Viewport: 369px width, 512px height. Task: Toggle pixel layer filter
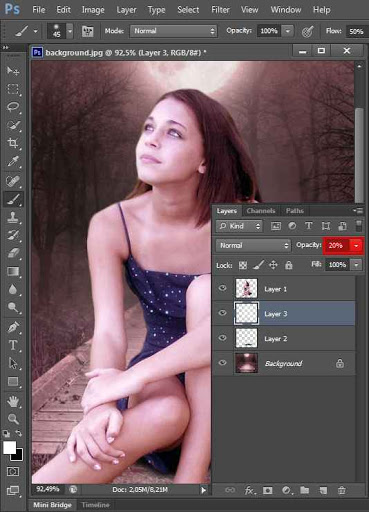tap(276, 226)
